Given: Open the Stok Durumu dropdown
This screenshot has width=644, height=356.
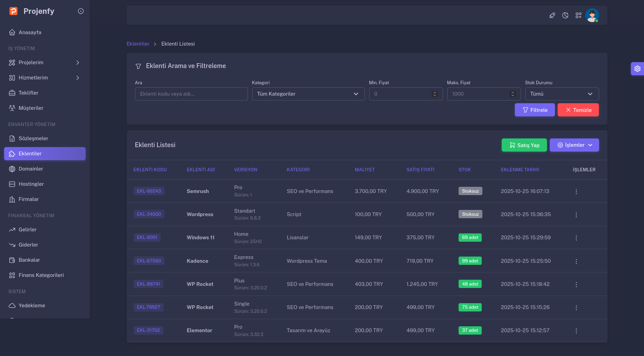Looking at the screenshot, I should point(561,94).
